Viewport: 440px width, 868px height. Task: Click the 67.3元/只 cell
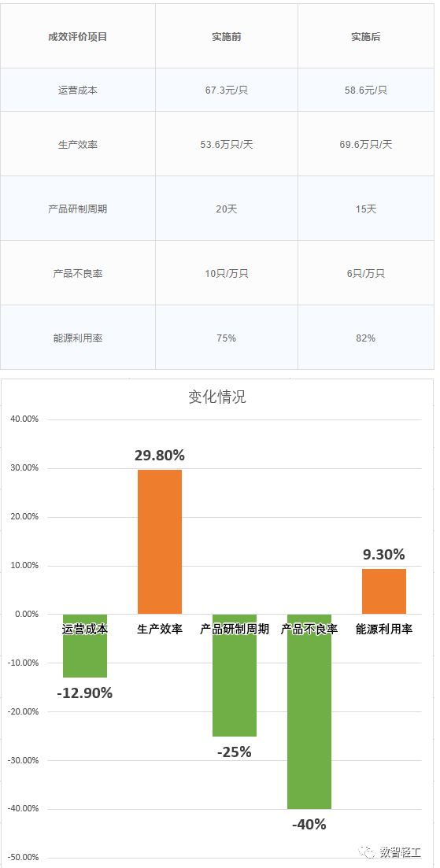(x=227, y=90)
